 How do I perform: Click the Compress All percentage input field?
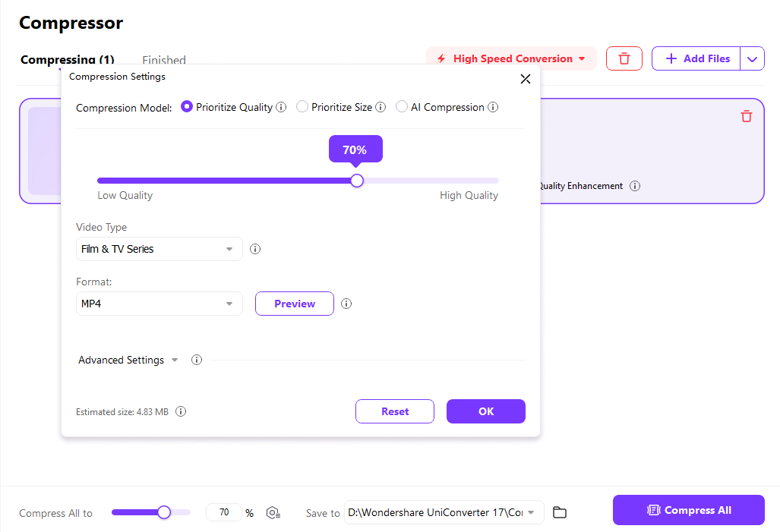tap(224, 512)
